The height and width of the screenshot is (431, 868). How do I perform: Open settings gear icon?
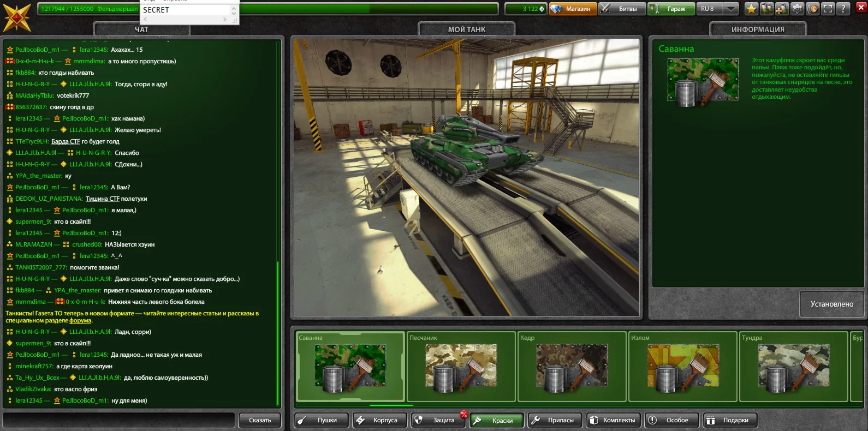tap(797, 9)
